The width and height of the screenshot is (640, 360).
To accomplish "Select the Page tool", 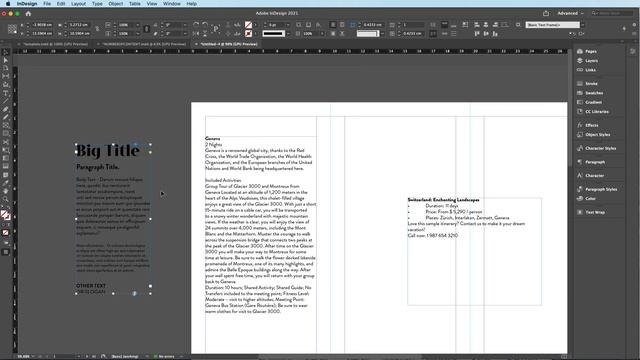I will (6, 68).
